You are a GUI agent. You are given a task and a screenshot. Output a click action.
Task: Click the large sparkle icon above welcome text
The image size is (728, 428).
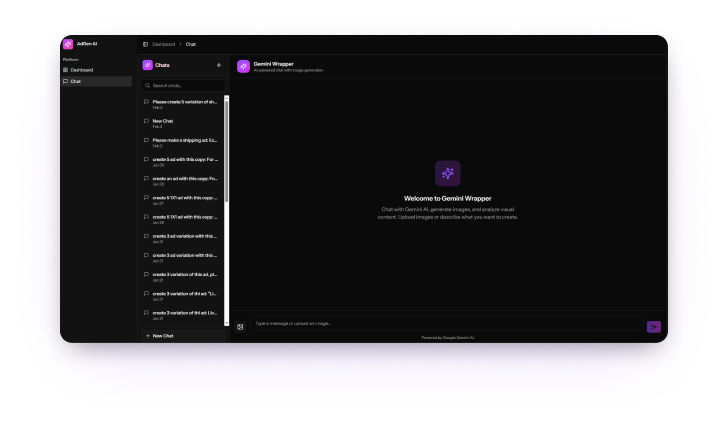[x=447, y=174]
